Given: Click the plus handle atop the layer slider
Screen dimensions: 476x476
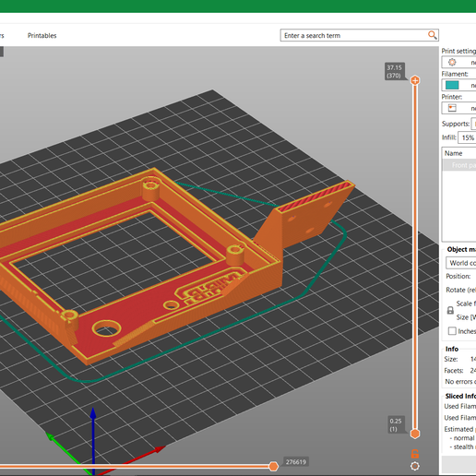Looking at the screenshot, I should click(x=415, y=80).
